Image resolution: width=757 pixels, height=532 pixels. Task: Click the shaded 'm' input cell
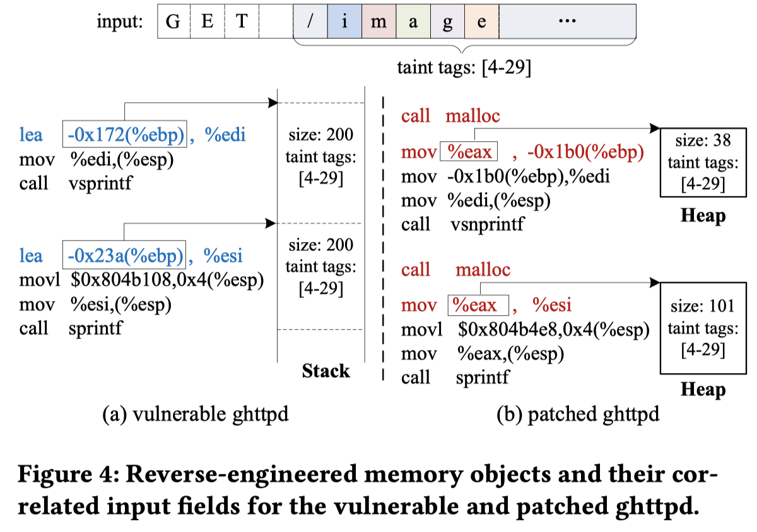(x=379, y=20)
